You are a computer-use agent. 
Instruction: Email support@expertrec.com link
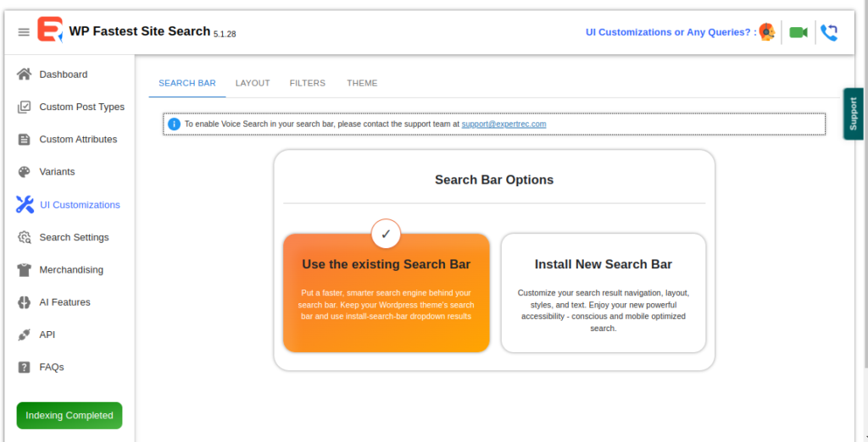coord(504,124)
